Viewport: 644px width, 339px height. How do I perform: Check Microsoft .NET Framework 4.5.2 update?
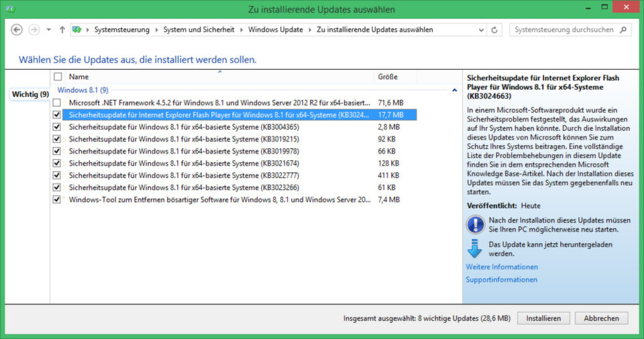[x=56, y=103]
